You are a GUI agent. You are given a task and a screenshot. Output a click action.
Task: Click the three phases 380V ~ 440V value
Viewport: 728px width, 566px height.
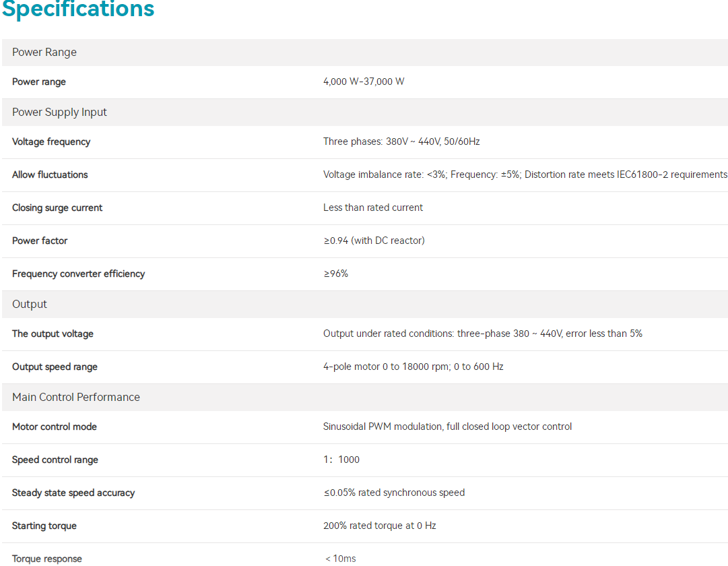tap(401, 142)
